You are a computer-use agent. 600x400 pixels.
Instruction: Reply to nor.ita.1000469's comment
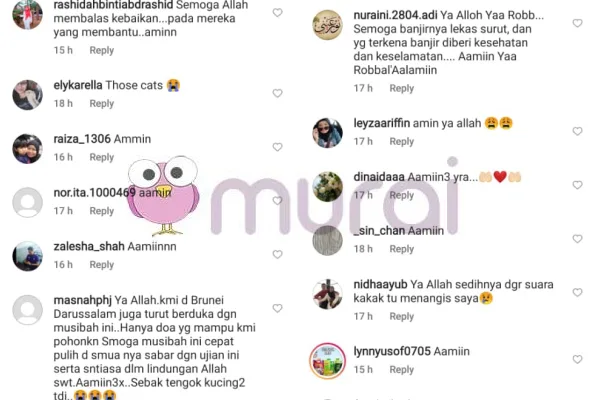pyautogui.click(x=102, y=211)
